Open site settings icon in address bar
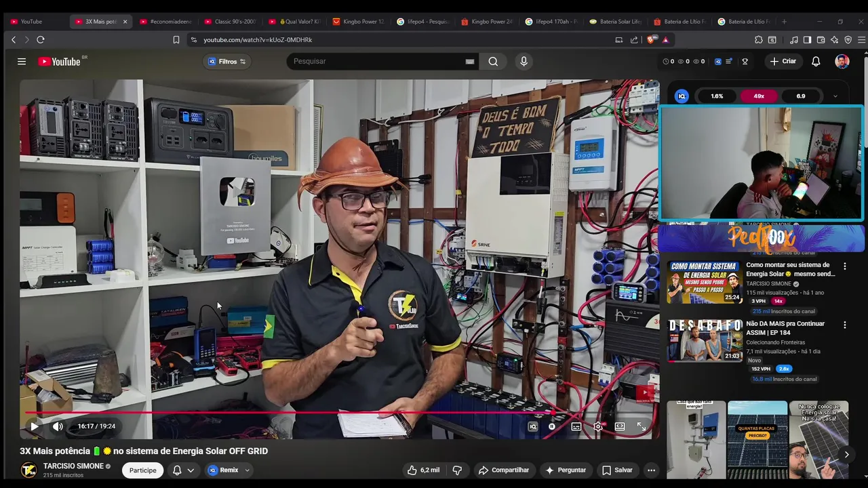 point(193,40)
